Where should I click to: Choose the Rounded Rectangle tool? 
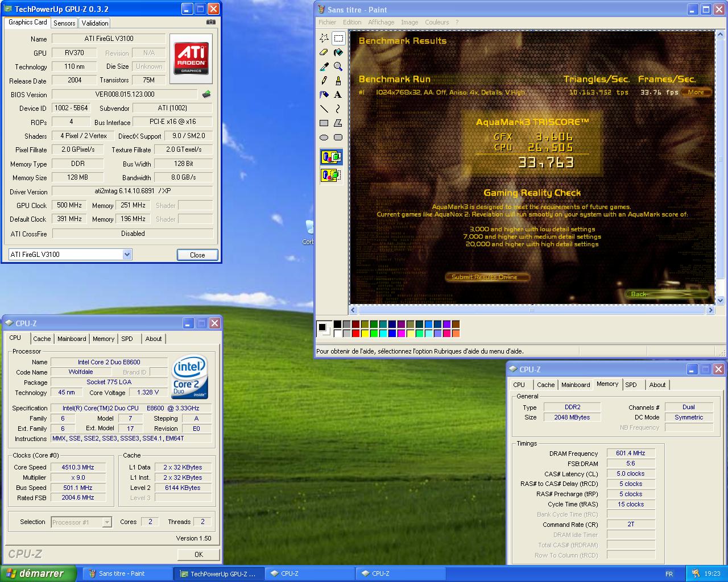pyautogui.click(x=338, y=137)
